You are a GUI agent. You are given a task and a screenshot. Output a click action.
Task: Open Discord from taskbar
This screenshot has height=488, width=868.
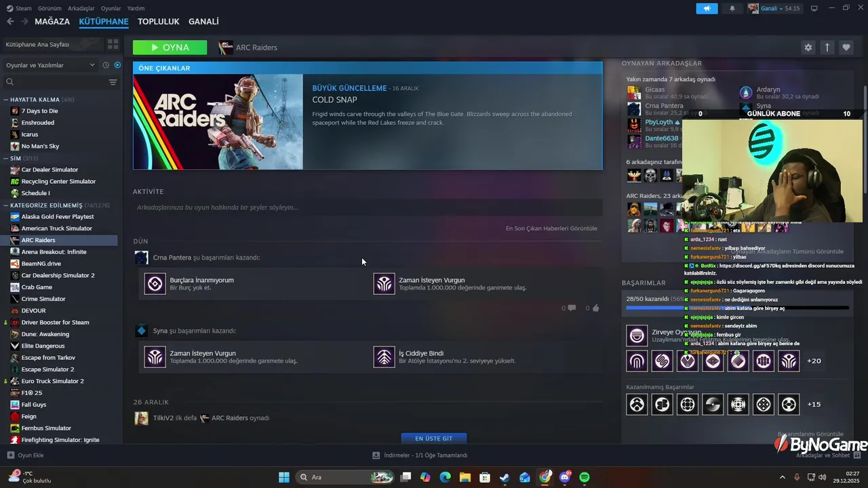pyautogui.click(x=565, y=477)
